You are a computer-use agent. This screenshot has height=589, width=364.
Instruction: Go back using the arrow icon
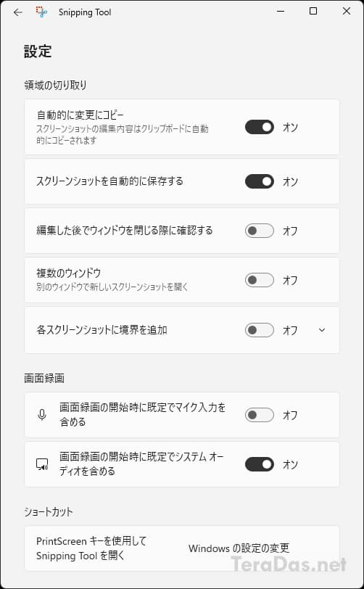[x=17, y=12]
